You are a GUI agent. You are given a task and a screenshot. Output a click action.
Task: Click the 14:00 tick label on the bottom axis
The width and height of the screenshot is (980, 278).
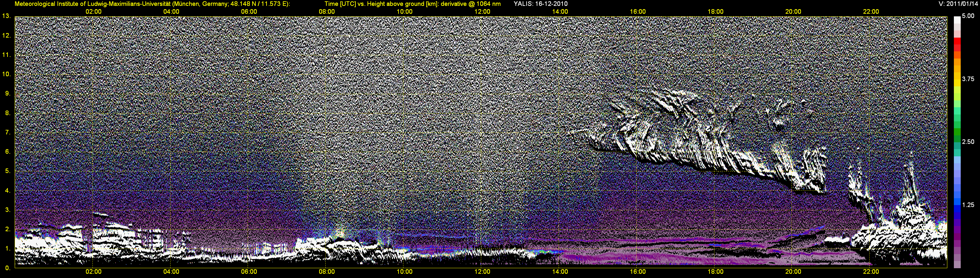point(560,272)
